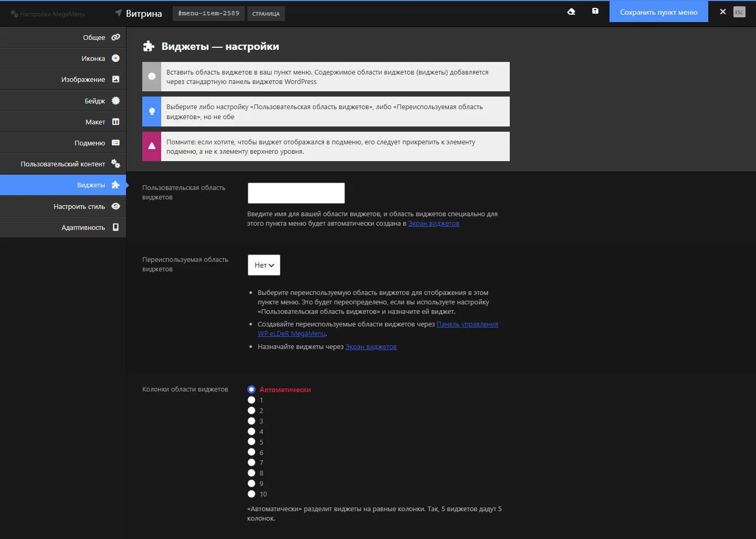Click the Пользовательский контент gears icon
Viewport: 756px width, 539px height.
116,164
